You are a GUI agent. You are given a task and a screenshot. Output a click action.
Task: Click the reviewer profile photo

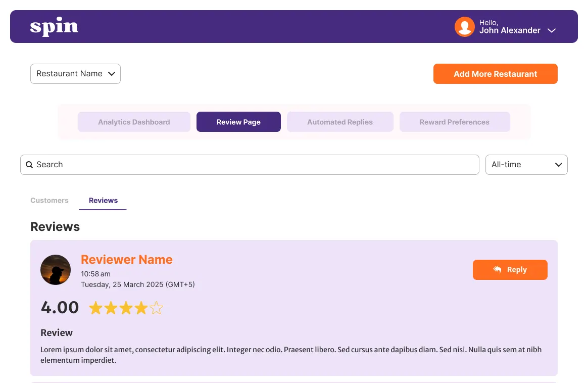56,270
